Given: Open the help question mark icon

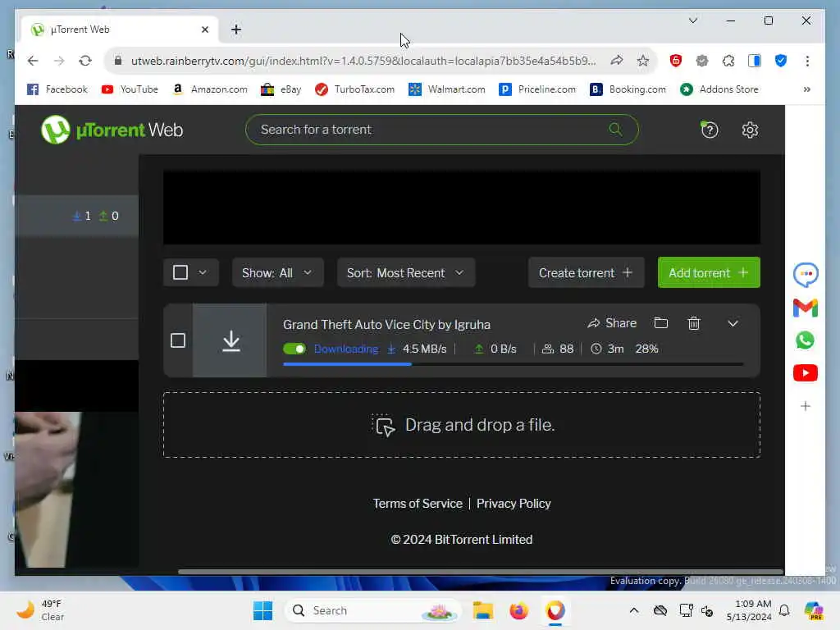Looking at the screenshot, I should click(x=710, y=130).
